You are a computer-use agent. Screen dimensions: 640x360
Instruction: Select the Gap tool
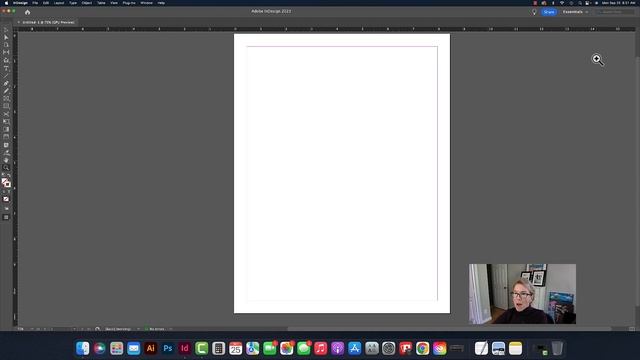coord(6,52)
